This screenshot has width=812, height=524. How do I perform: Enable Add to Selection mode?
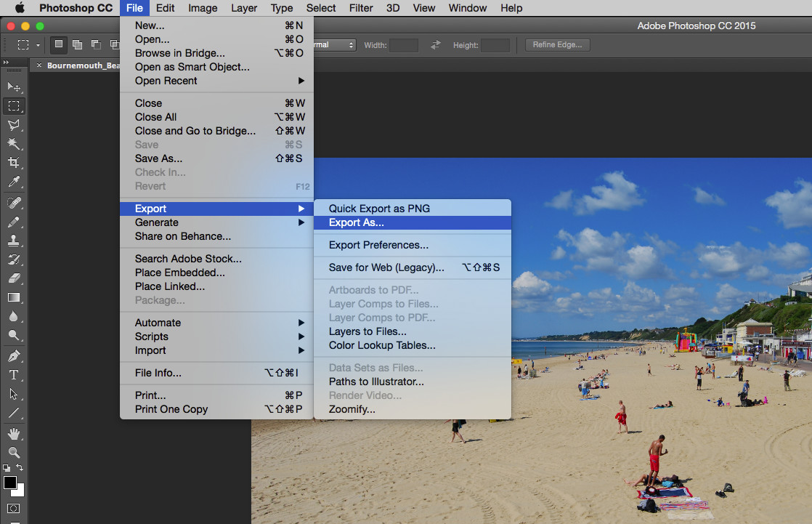(77, 44)
